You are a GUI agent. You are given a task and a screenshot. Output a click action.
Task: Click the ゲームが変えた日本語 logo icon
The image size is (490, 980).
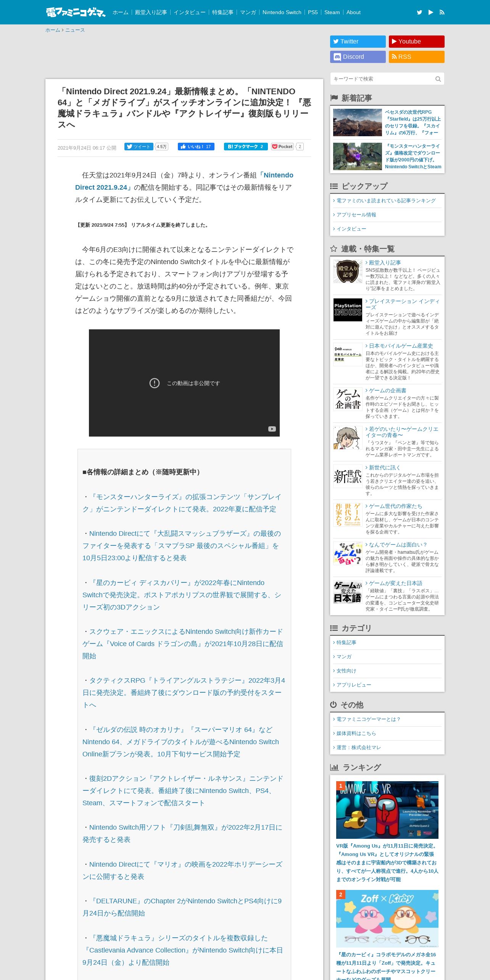(348, 592)
